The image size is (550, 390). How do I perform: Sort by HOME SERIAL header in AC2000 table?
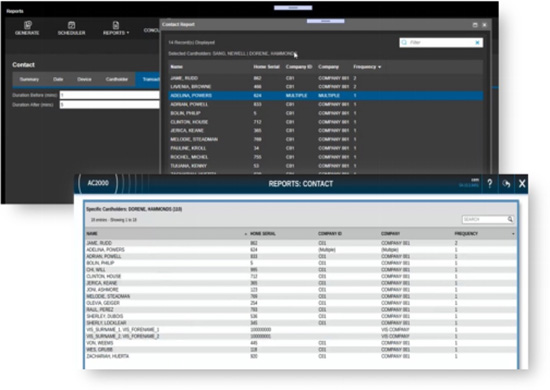[x=263, y=234]
